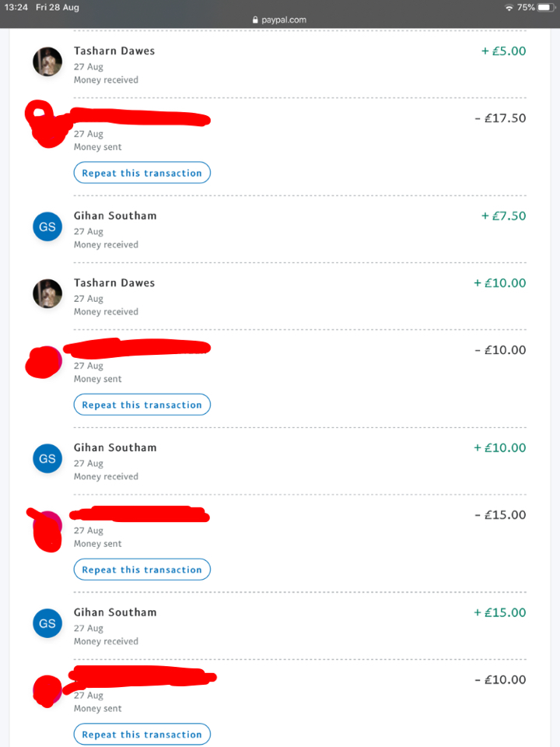Image resolution: width=560 pixels, height=747 pixels.
Task: Tap GS avatar next to +£10.00 received
Action: [47, 458]
